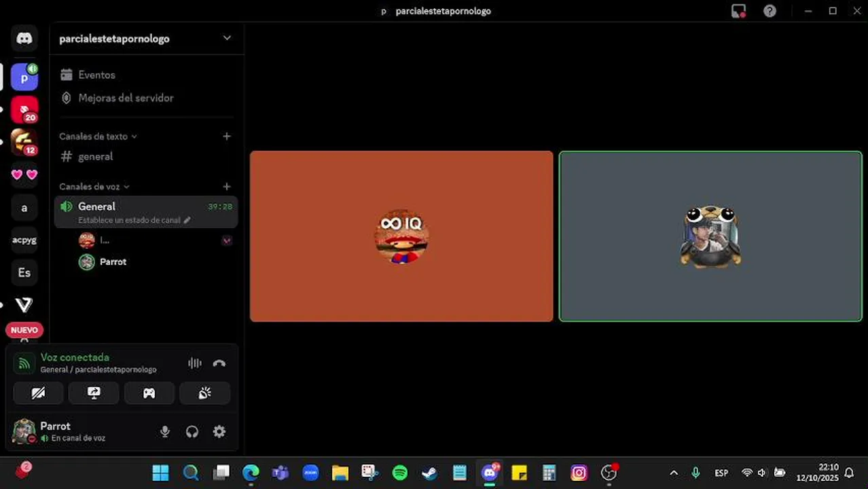Click Establece un estado de canal
868x489 pixels.
pyautogui.click(x=134, y=220)
